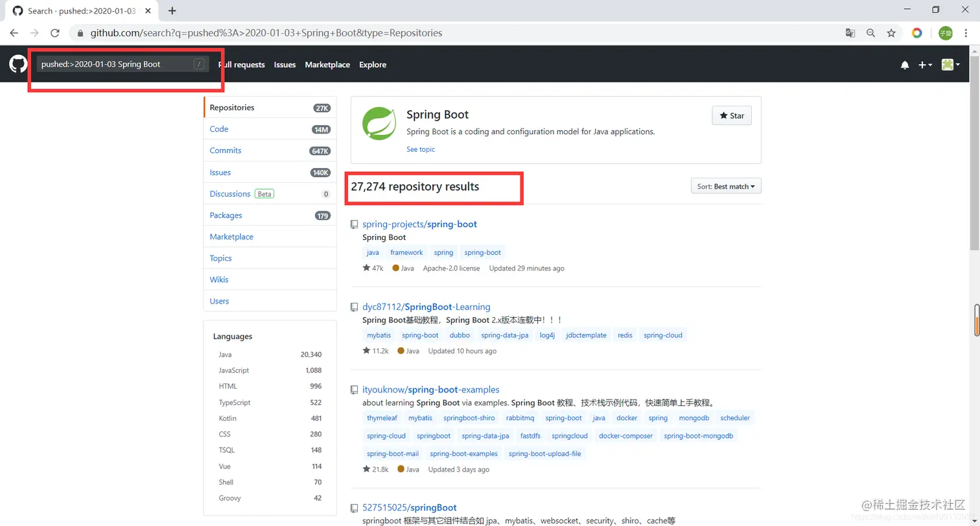Screen dimensions: 980x526
Task: Click the GitHub Octocat logo
Action: tap(18, 64)
